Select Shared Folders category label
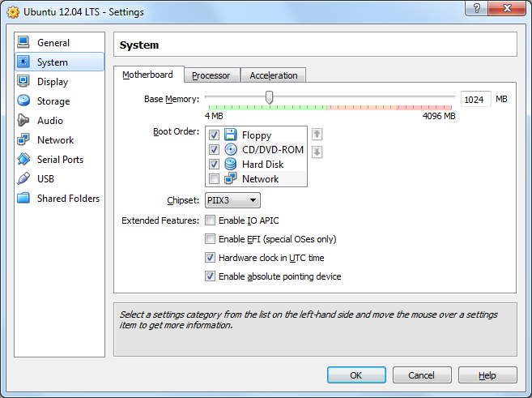Image resolution: width=532 pixels, height=398 pixels. click(x=68, y=199)
